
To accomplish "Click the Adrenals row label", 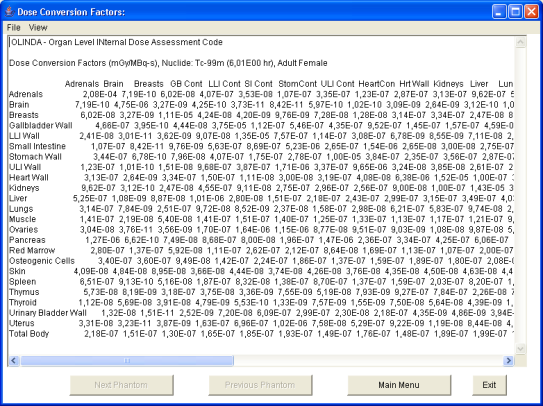I will pos(26,94).
